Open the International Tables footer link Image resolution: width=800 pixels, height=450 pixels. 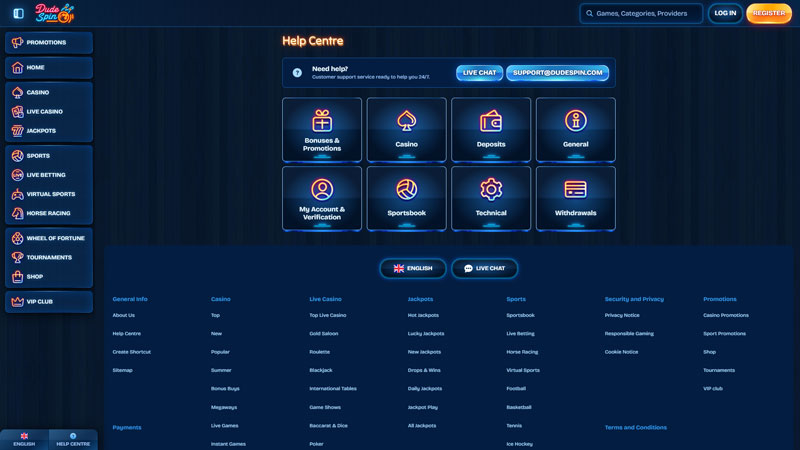tap(333, 389)
